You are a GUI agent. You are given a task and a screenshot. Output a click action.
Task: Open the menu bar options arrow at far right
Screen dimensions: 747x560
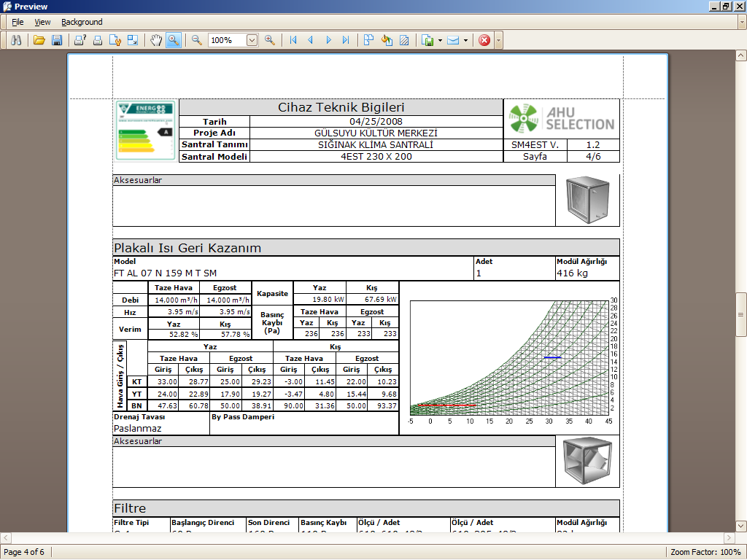[742, 22]
